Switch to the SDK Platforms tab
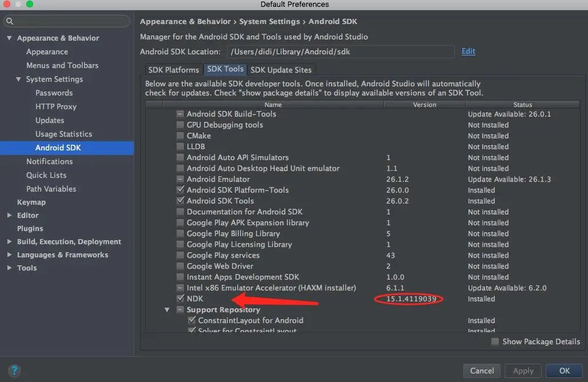This screenshot has width=588, height=382. pos(174,70)
